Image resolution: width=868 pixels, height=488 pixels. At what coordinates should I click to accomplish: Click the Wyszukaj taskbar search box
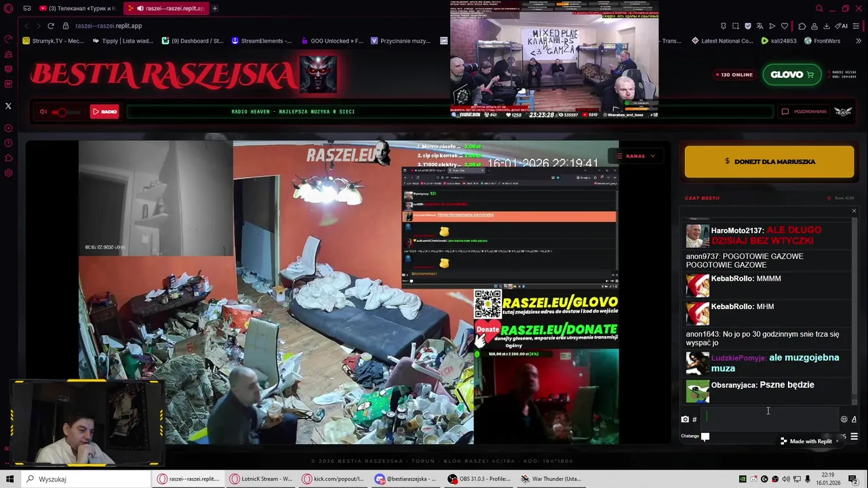coord(85,479)
